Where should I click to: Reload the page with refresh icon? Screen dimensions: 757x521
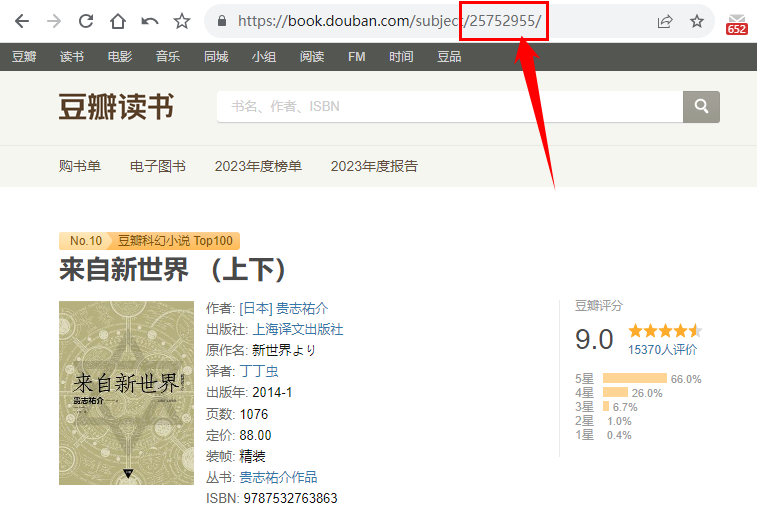[x=86, y=21]
